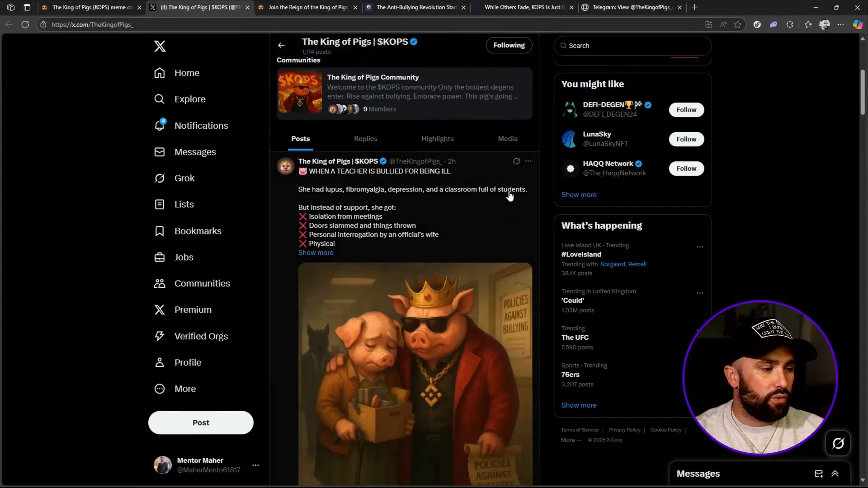868x488 pixels.
Task: Expand the Messages drawer with the double chevron
Action: [x=835, y=474]
